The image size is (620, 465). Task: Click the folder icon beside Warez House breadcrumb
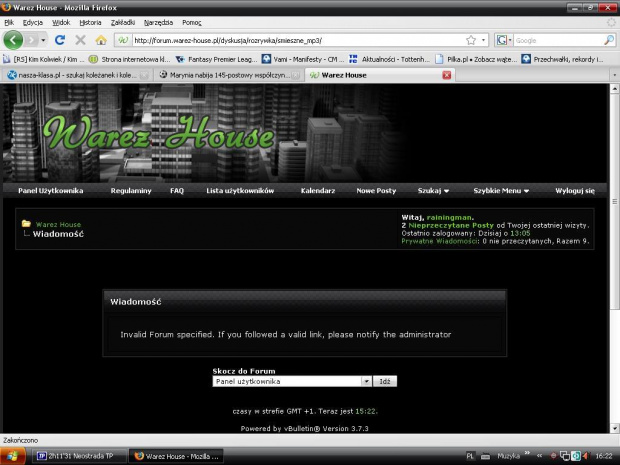coord(26,224)
